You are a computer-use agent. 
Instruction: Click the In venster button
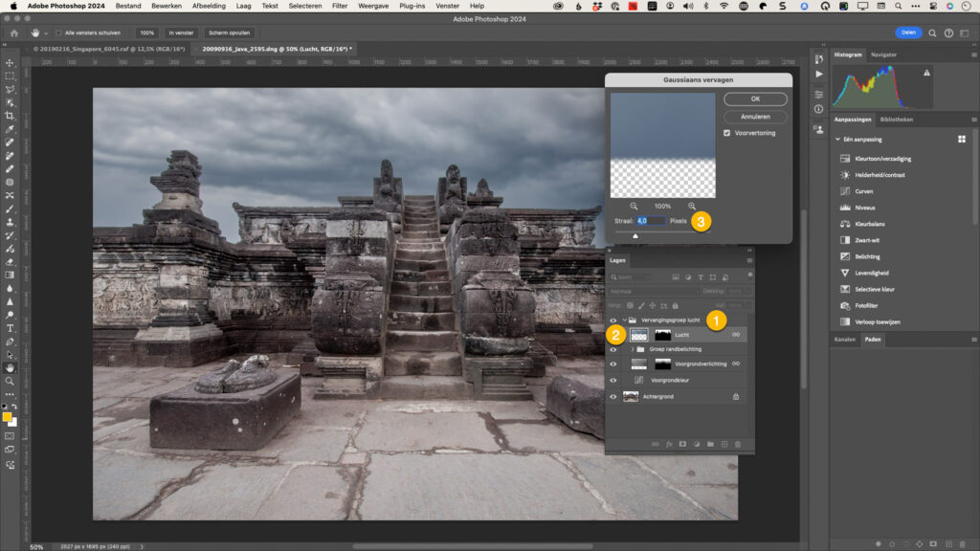[181, 33]
